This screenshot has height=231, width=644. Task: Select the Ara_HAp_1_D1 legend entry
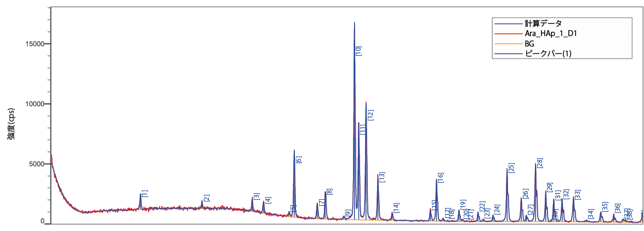coord(550,33)
